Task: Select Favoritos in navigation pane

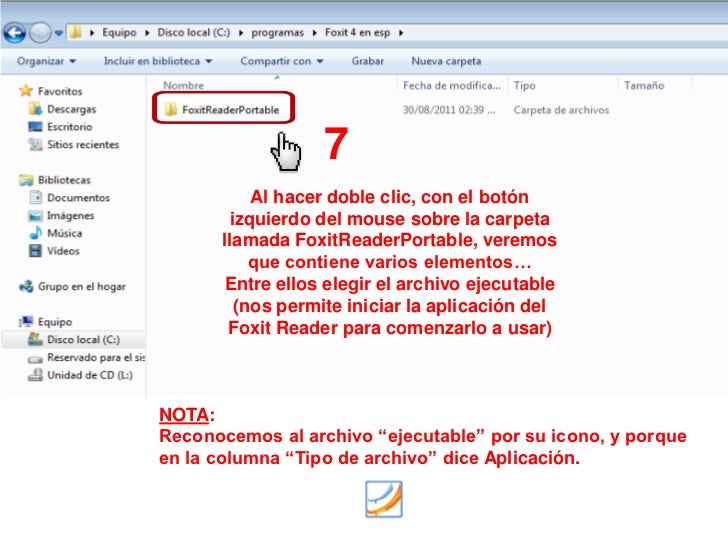Action: click(x=60, y=91)
